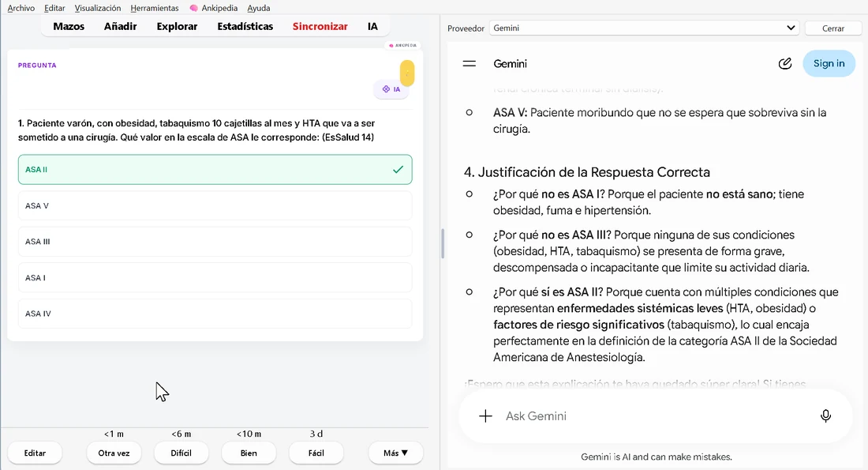Click heading Justificación de la Respuesta Correcta
Screen dimensions: 868x470
tap(587, 172)
